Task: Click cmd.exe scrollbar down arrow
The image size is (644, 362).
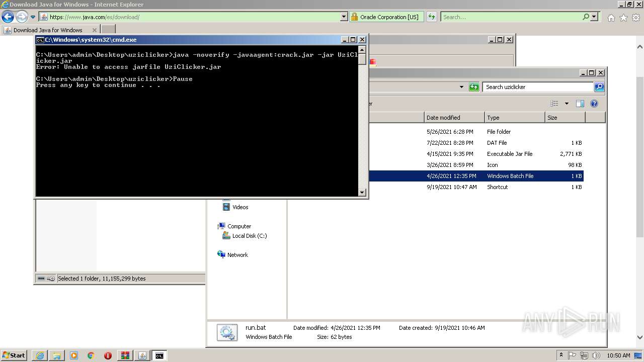Action: click(362, 192)
